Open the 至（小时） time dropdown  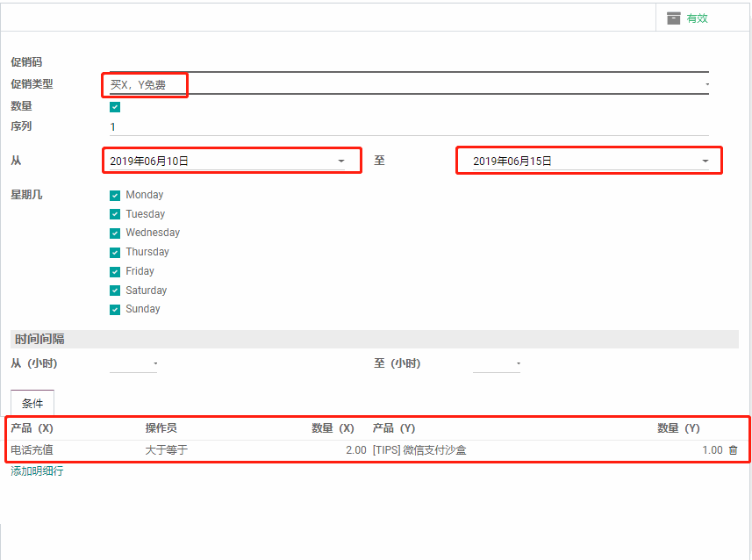tap(497, 363)
